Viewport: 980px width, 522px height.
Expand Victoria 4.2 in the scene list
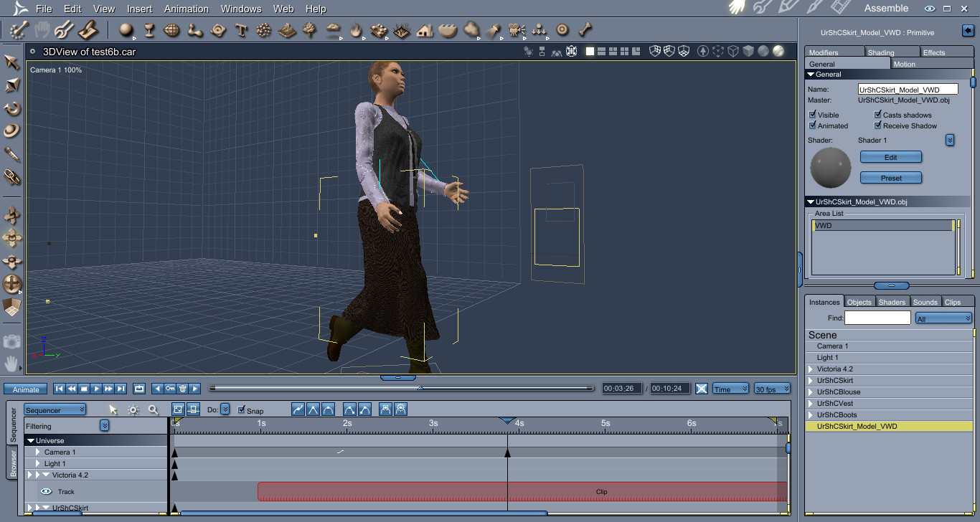coord(811,369)
